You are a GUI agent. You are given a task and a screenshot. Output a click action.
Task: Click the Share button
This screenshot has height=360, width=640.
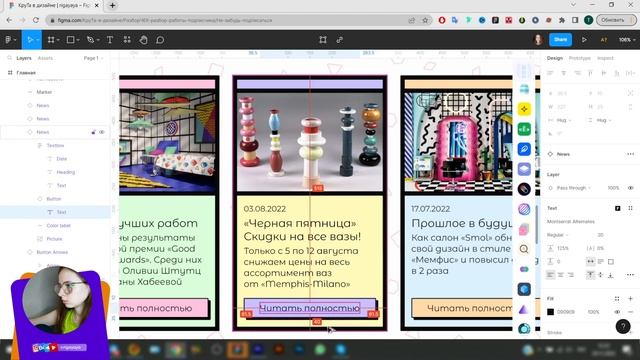pyautogui.click(x=560, y=40)
